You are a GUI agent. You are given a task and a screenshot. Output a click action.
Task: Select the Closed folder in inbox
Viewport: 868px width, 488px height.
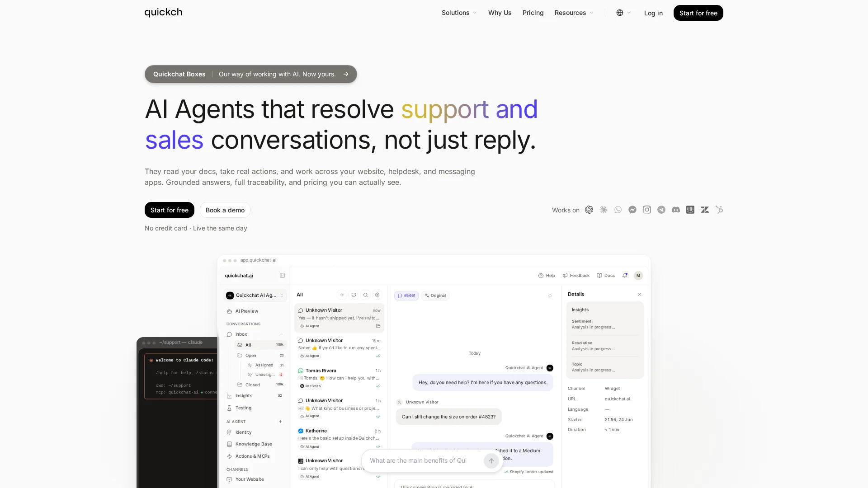(260, 385)
